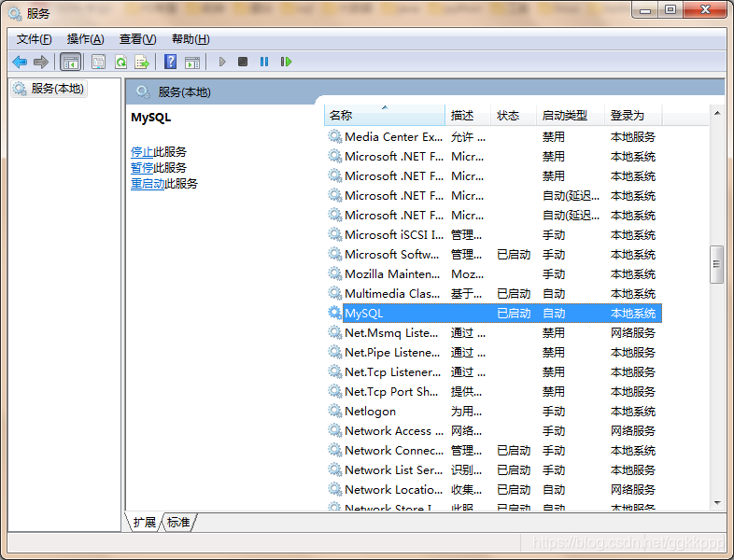Image resolution: width=734 pixels, height=560 pixels.
Task: Click 已启动 status in Network List Ser... row
Action: pos(514,470)
